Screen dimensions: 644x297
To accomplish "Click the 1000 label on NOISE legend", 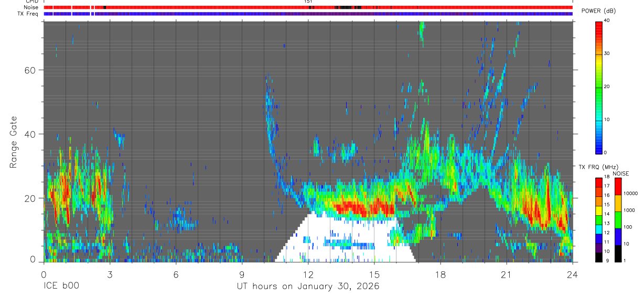I will [630, 210].
